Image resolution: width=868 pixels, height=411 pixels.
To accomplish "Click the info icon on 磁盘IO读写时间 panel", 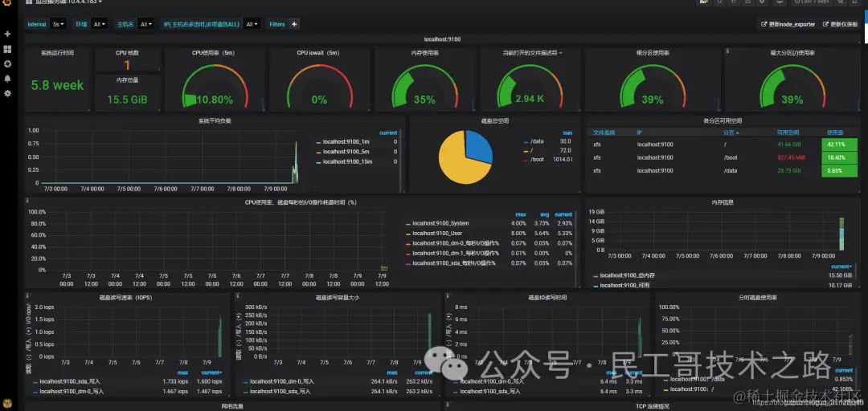I will click(447, 295).
